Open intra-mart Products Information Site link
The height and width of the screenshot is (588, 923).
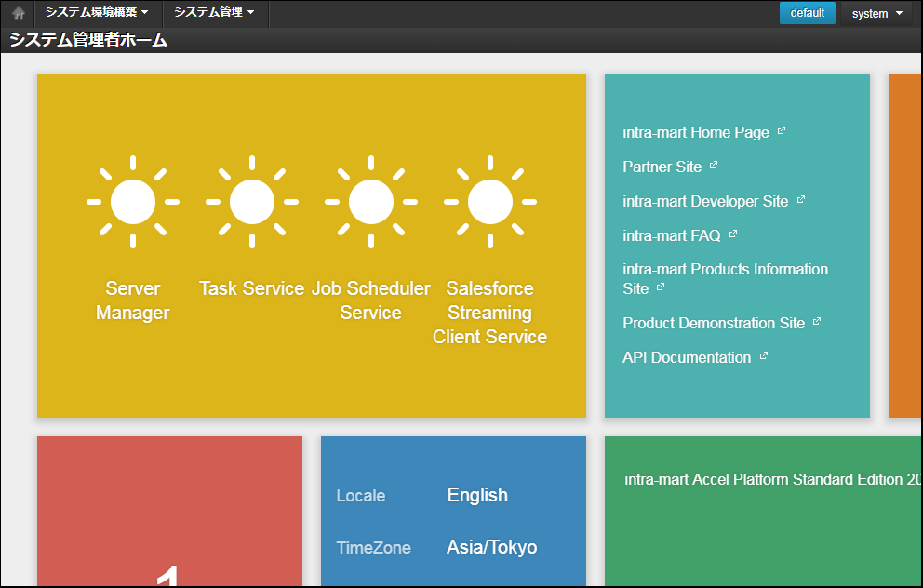(x=725, y=269)
